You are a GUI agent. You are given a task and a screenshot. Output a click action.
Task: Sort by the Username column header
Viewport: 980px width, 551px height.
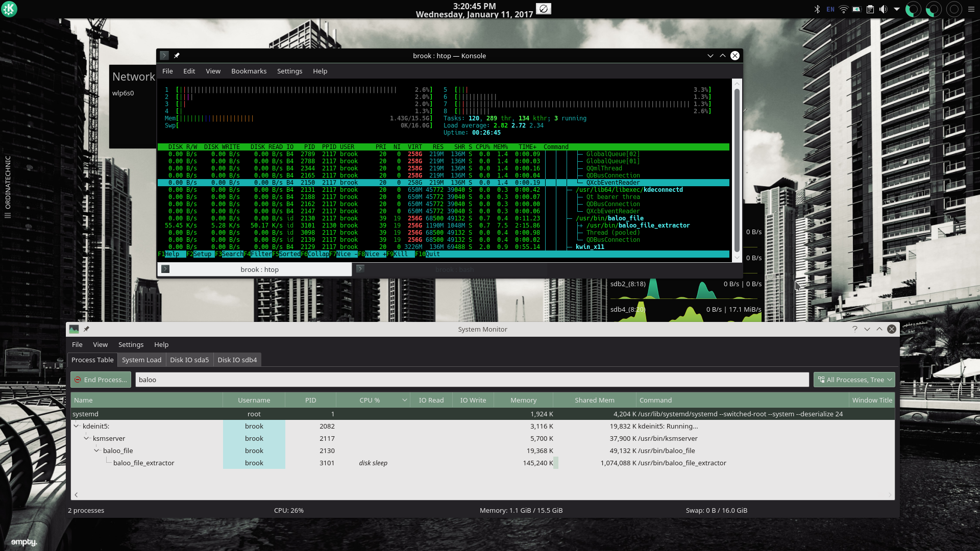(x=254, y=400)
